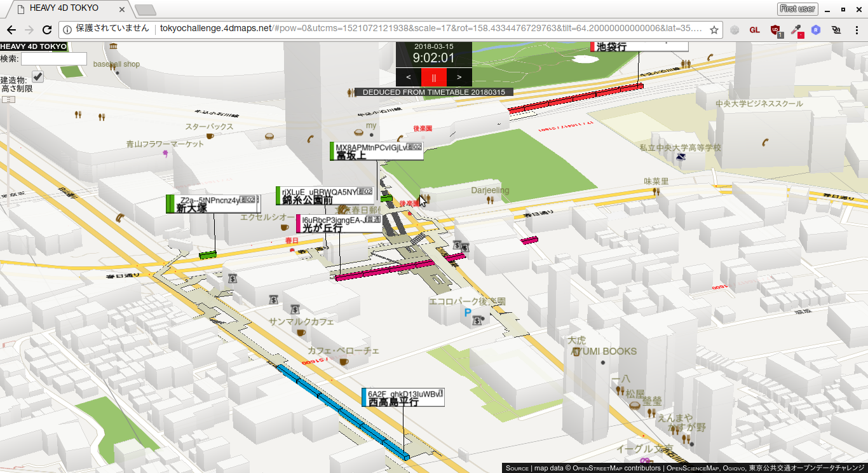Click the First user profile button
Image resolution: width=868 pixels, height=473 pixels.
(x=797, y=9)
